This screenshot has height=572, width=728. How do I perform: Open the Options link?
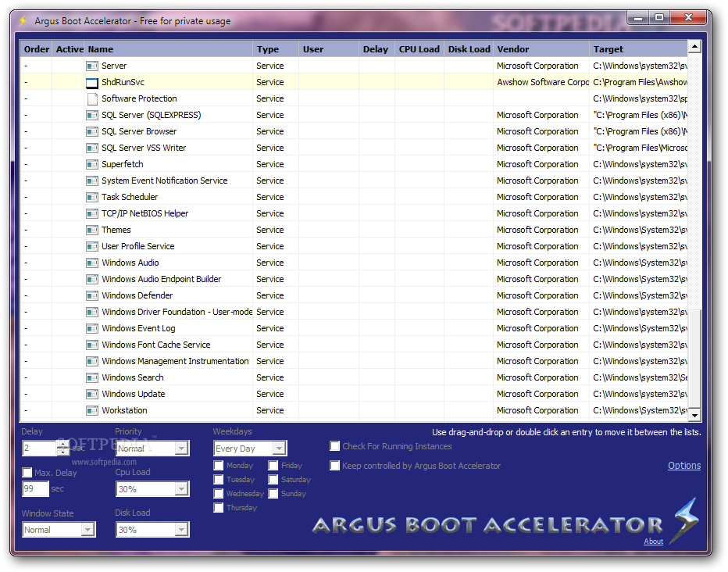coord(684,466)
